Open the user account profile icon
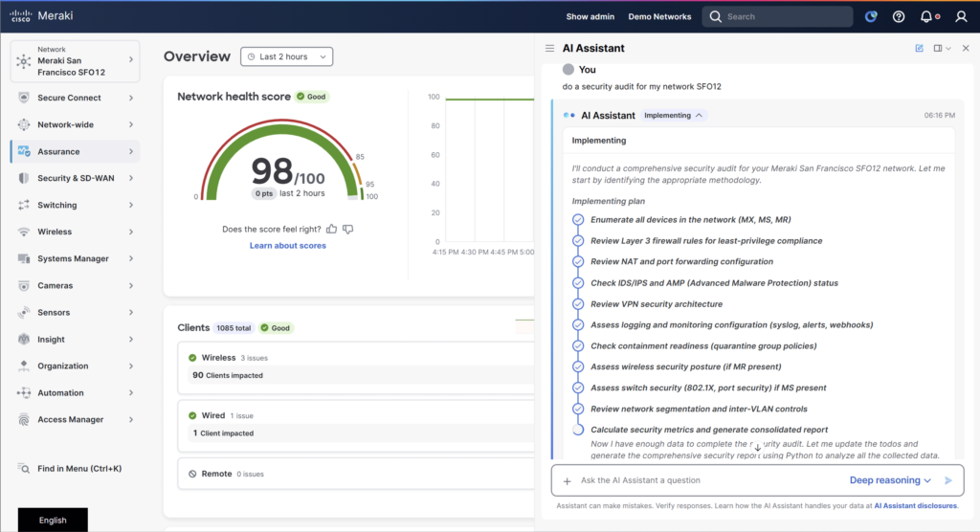 coord(961,16)
